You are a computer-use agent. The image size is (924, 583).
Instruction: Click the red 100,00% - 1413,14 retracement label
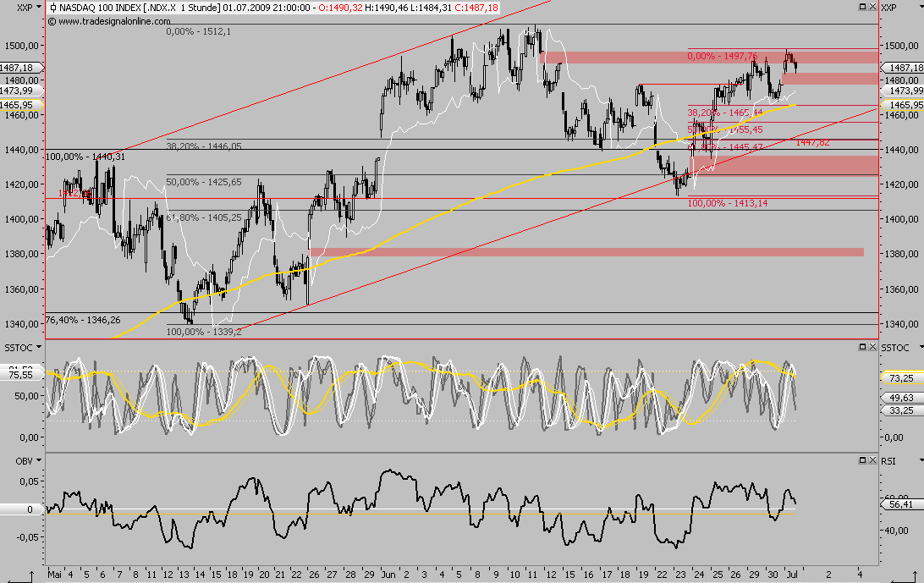point(728,203)
